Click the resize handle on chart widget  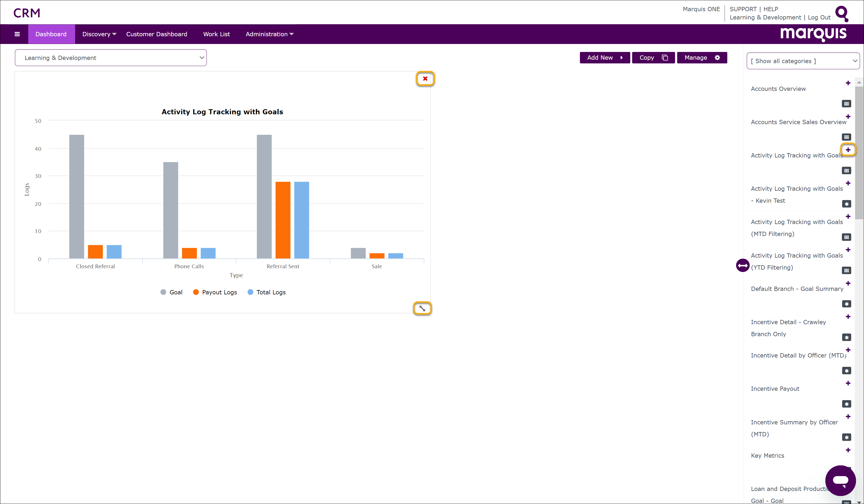tap(422, 308)
